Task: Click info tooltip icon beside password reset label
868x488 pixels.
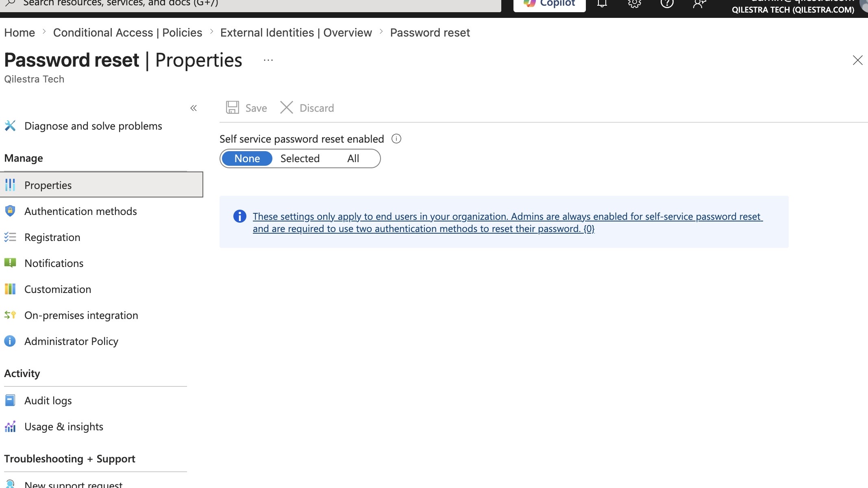Action: click(396, 139)
